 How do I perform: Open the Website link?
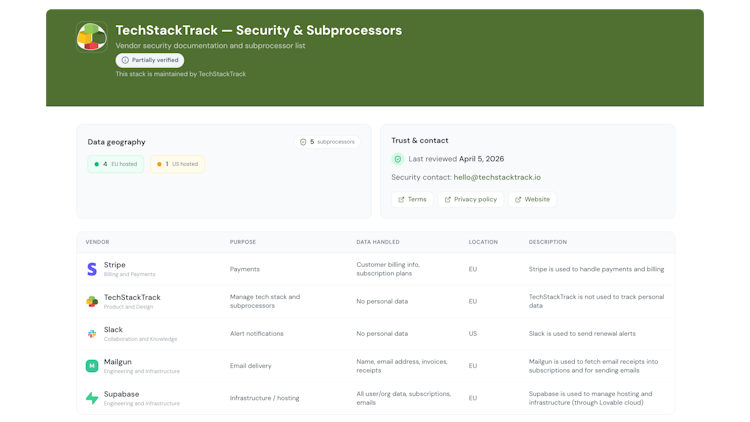(x=532, y=200)
